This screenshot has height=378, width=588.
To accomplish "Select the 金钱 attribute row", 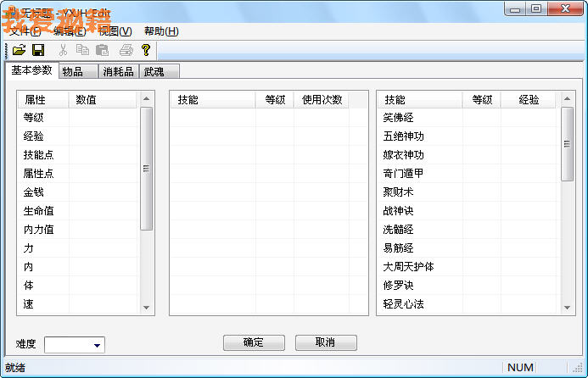I will [34, 192].
